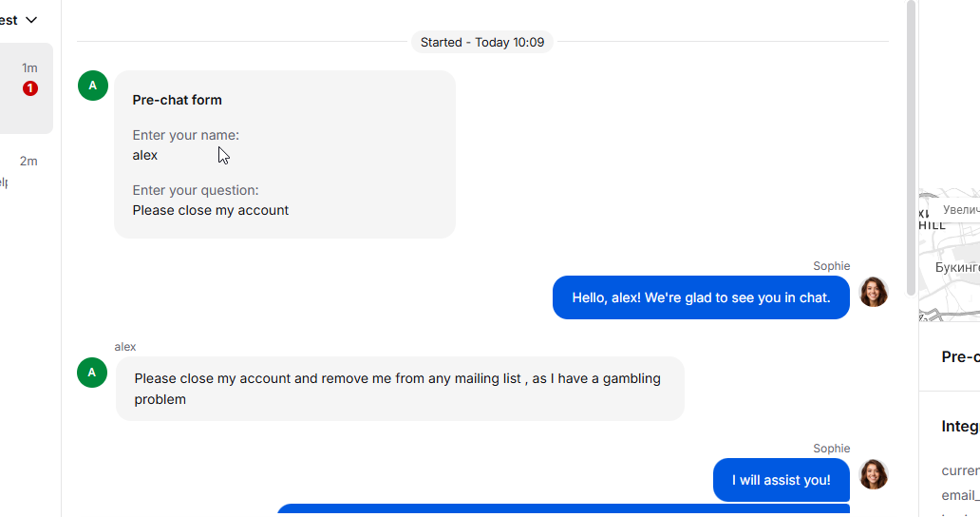Click the red unread badge showing 1
Image resolution: width=980 pixels, height=517 pixels.
pos(30,88)
